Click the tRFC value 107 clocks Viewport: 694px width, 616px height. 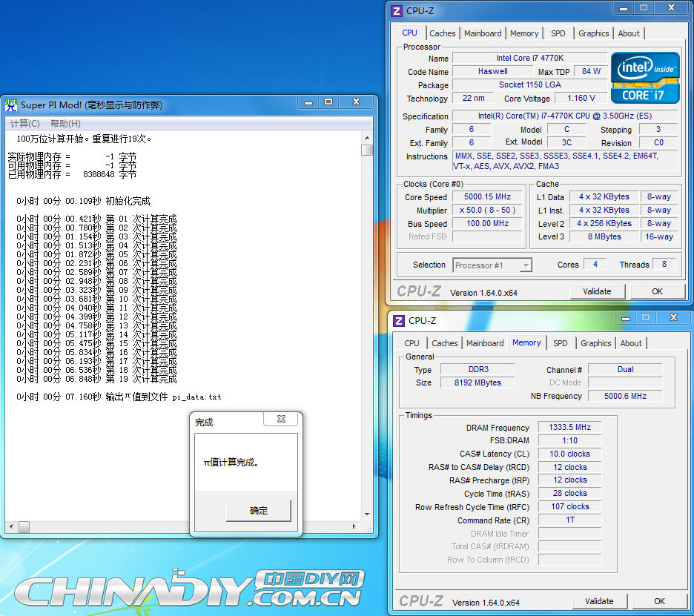[x=569, y=507]
